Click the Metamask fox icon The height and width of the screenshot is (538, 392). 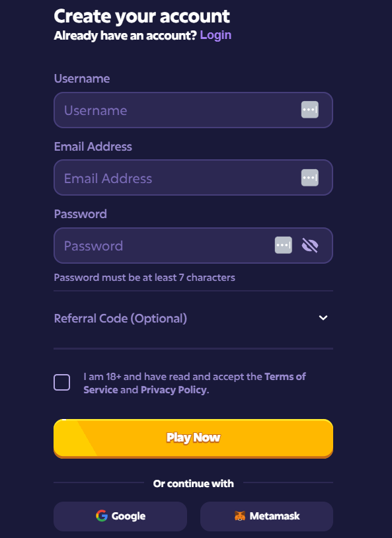[x=240, y=516]
